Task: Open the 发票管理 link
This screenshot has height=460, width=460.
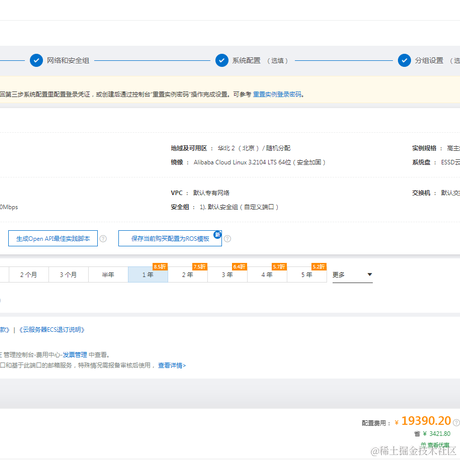Action: click(75, 355)
